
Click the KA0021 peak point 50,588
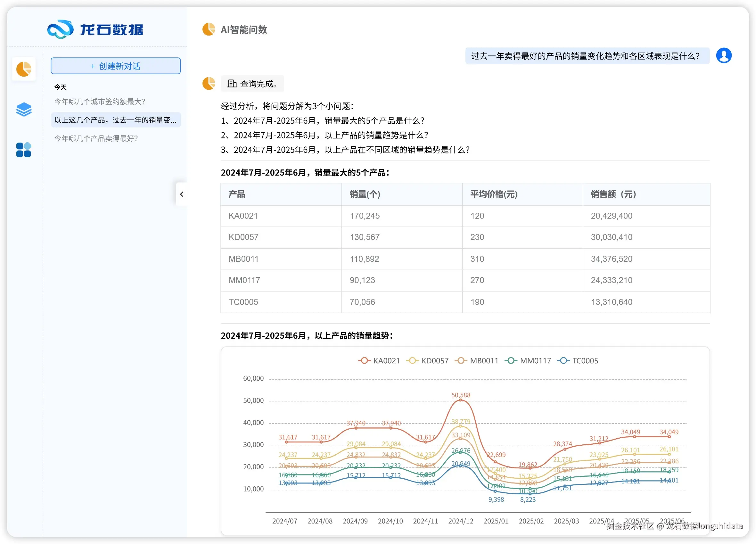460,400
